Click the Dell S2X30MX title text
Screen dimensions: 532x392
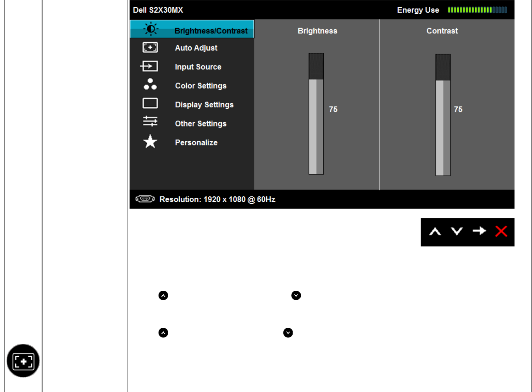pyautogui.click(x=158, y=10)
